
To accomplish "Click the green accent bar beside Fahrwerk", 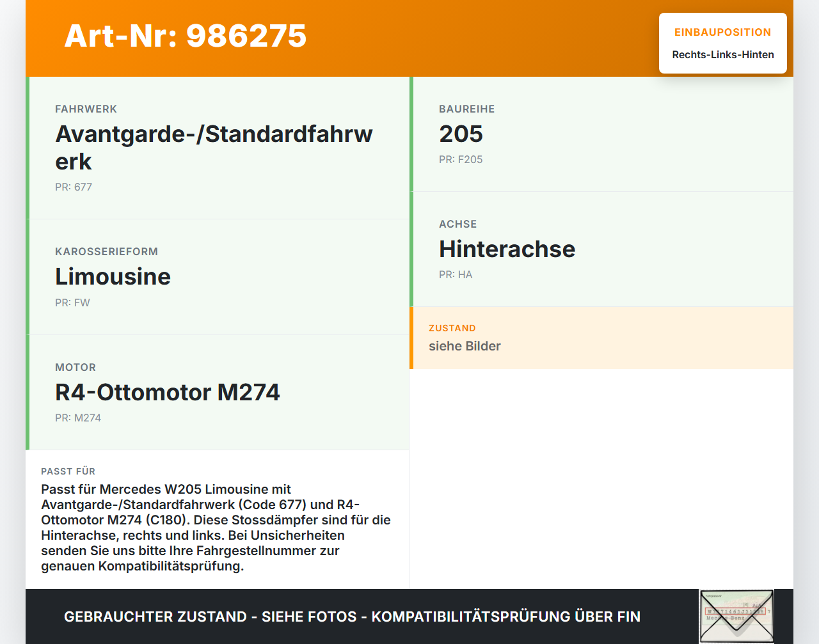I will point(27,147).
